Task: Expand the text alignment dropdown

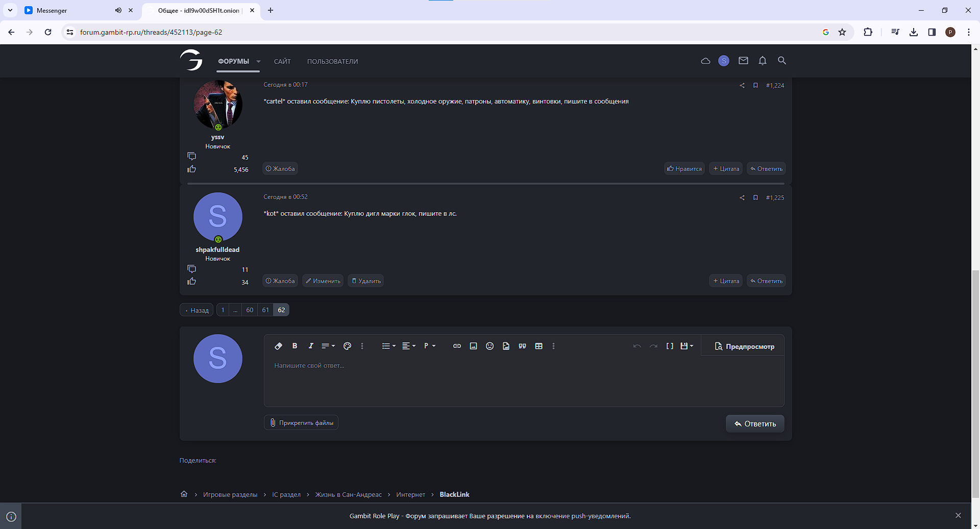Action: [408, 346]
